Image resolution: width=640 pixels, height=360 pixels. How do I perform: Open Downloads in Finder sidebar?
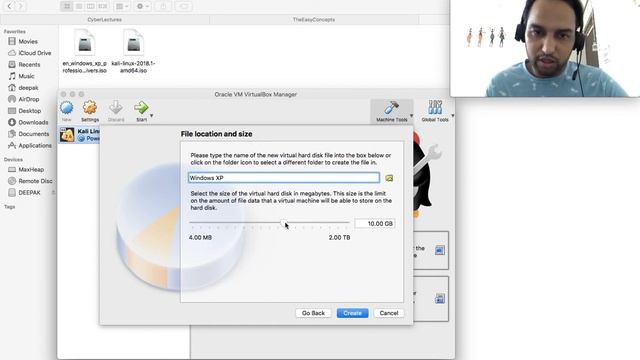pyautogui.click(x=33, y=122)
